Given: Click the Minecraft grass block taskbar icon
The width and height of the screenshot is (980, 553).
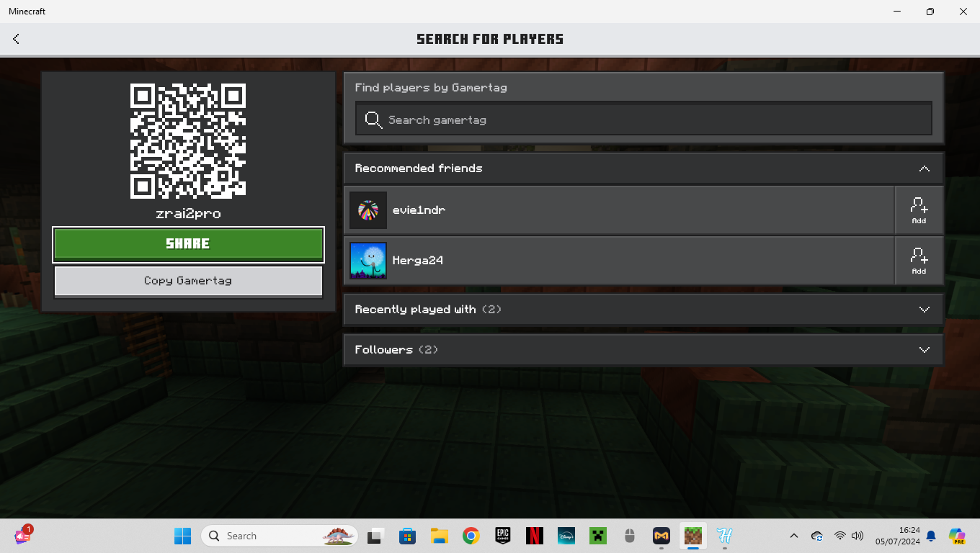Looking at the screenshot, I should tap(692, 536).
